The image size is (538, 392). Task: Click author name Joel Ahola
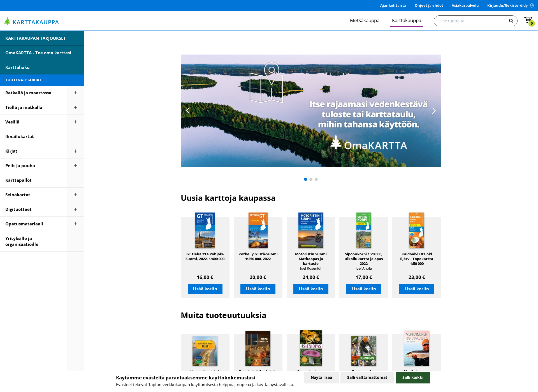click(x=364, y=268)
